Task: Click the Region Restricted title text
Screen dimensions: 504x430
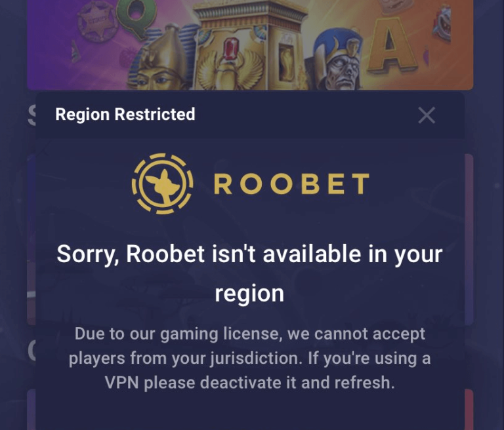Action: point(125,115)
